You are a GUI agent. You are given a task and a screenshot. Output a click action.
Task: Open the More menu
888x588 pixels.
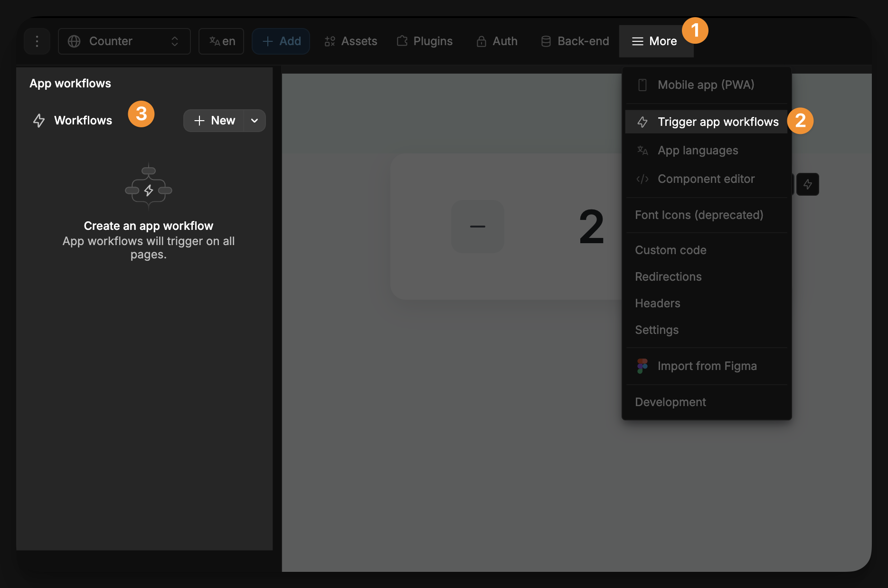coord(656,41)
